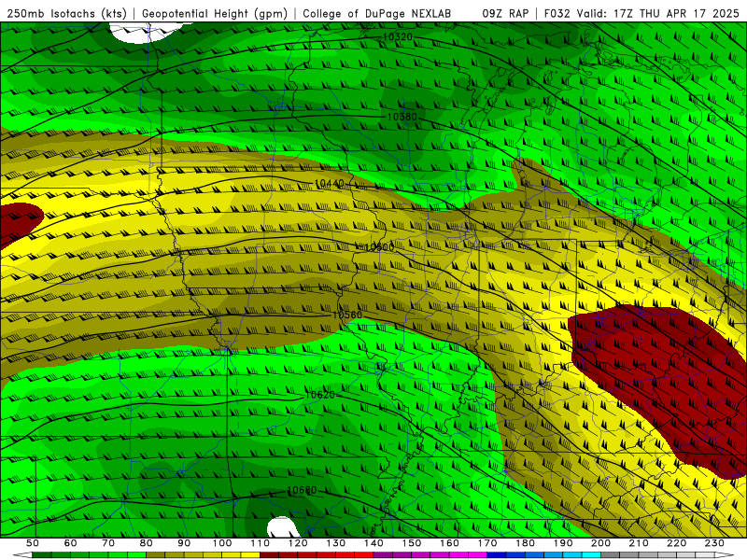Click the 160 value on the color scale
The width and height of the screenshot is (747, 560).
pyautogui.click(x=449, y=543)
